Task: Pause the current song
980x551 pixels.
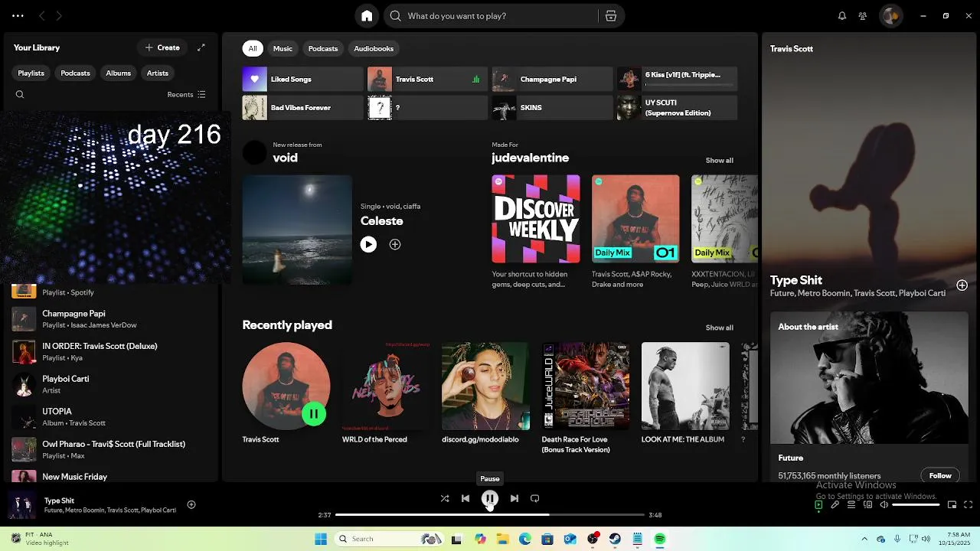Action: (490, 499)
